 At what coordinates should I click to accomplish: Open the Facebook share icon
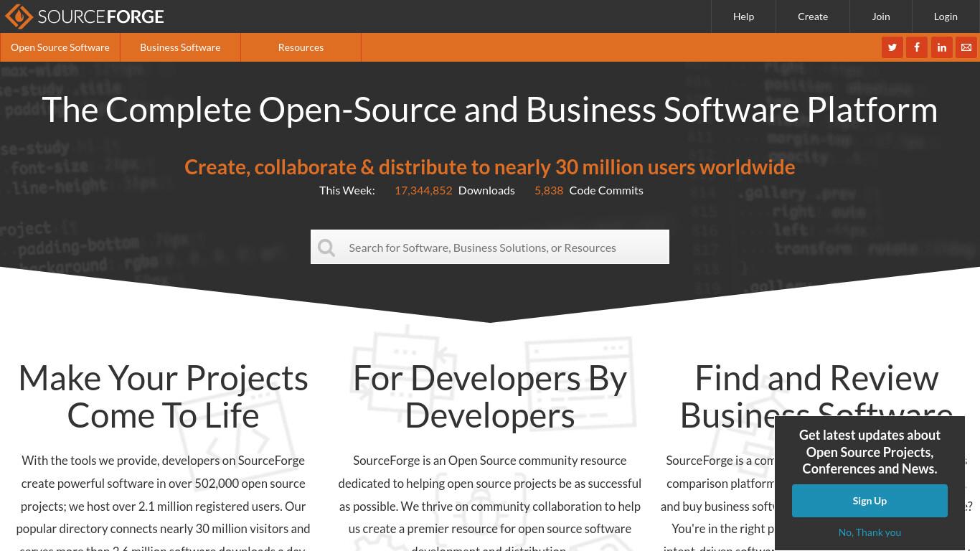pyautogui.click(x=917, y=47)
